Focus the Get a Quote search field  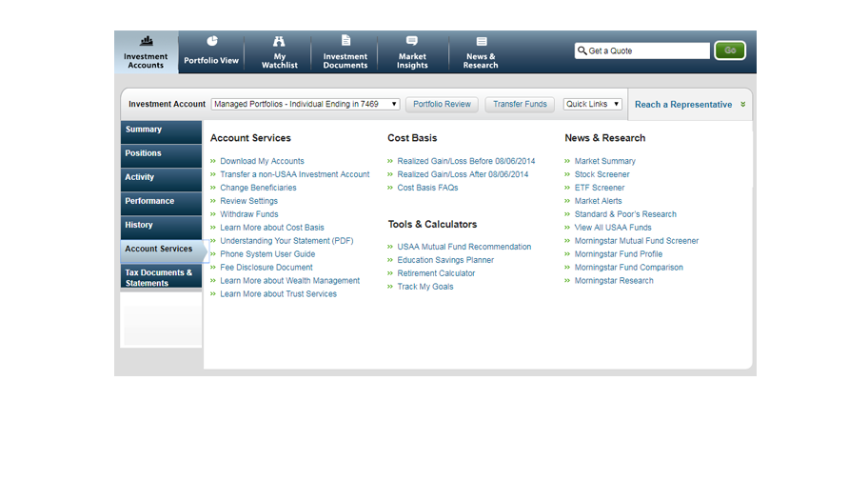click(x=642, y=50)
